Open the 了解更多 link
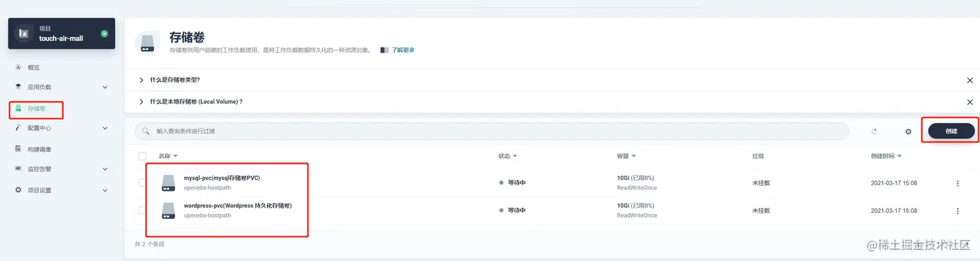The width and height of the screenshot is (980, 261). point(403,50)
